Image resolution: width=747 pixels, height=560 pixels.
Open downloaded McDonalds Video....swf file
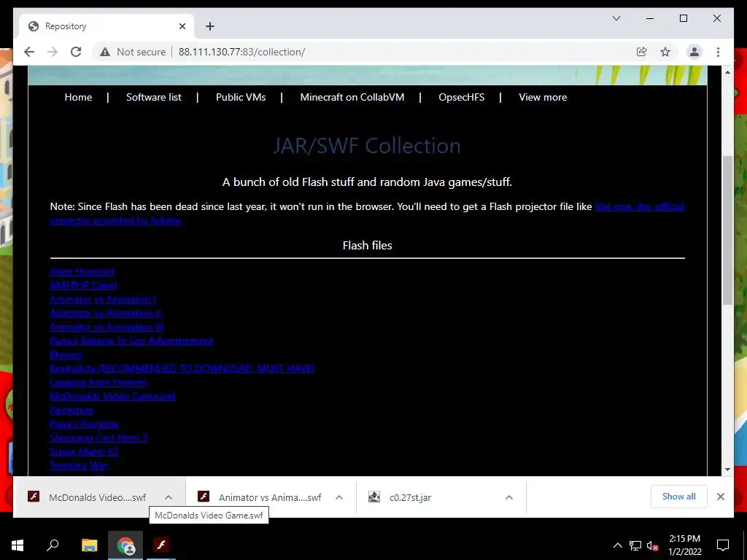(88, 497)
